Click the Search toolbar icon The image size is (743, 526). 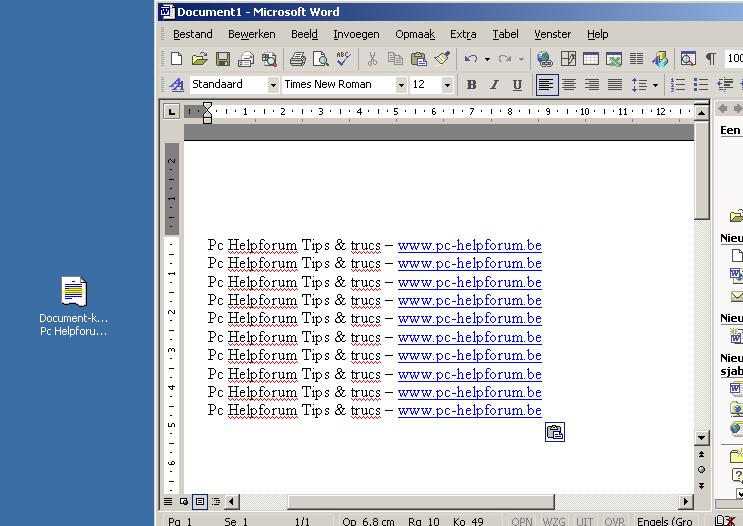point(269,59)
